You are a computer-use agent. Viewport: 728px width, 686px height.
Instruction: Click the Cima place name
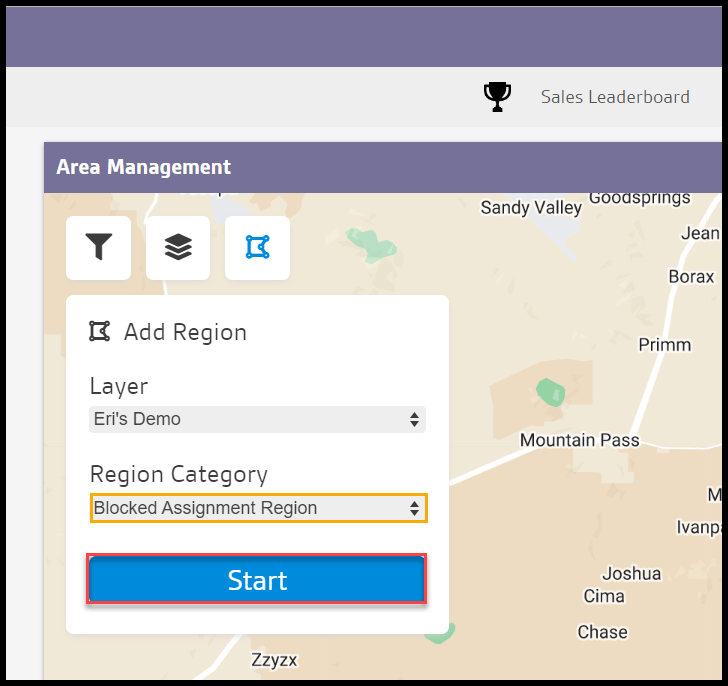[x=604, y=596]
